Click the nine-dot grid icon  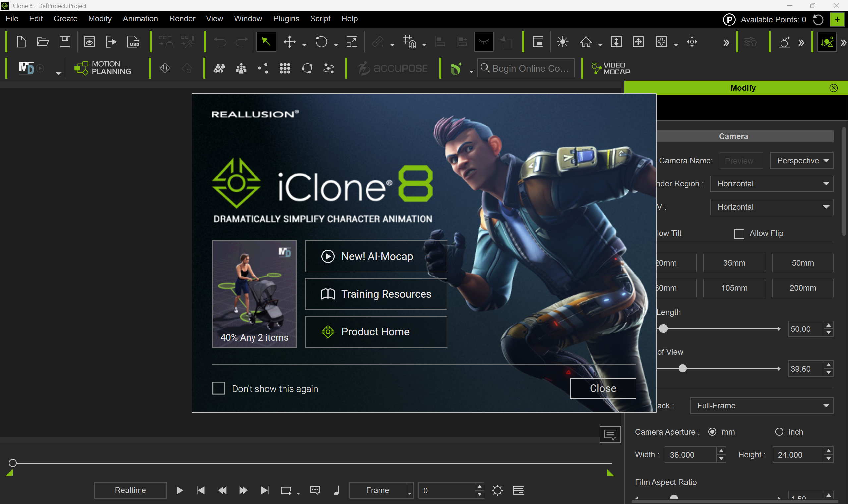(285, 68)
